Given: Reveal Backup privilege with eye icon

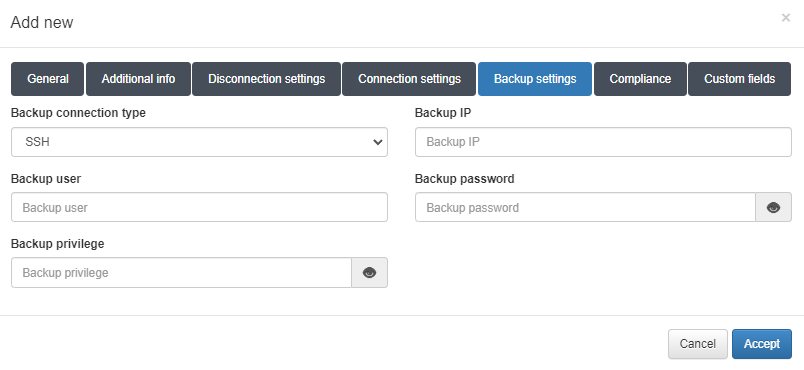Looking at the screenshot, I should (369, 273).
